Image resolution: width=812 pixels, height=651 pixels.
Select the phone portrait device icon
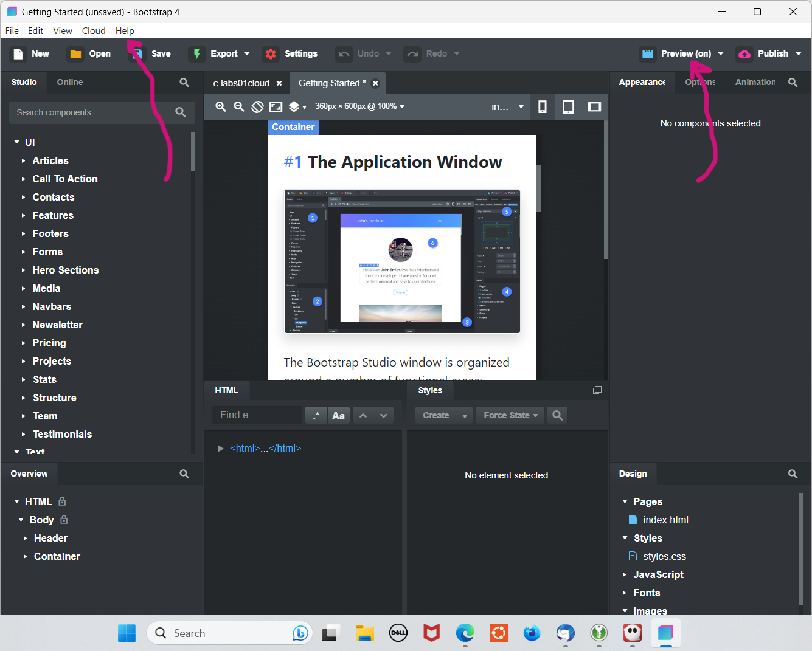(x=543, y=107)
